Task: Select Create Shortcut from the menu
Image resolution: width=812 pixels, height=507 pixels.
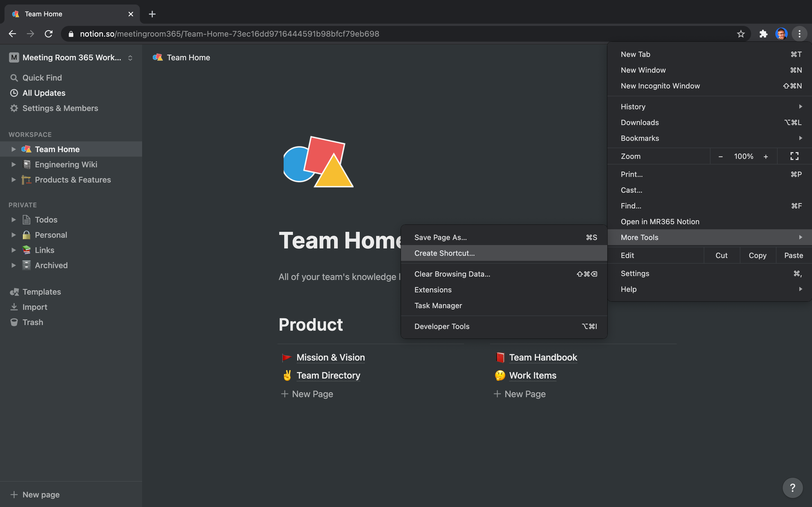Action: (x=444, y=253)
